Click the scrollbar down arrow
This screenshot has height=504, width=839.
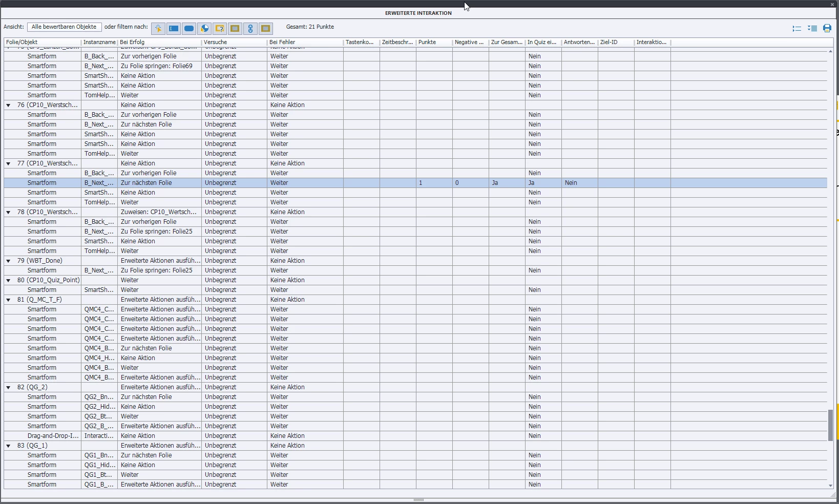point(830,486)
